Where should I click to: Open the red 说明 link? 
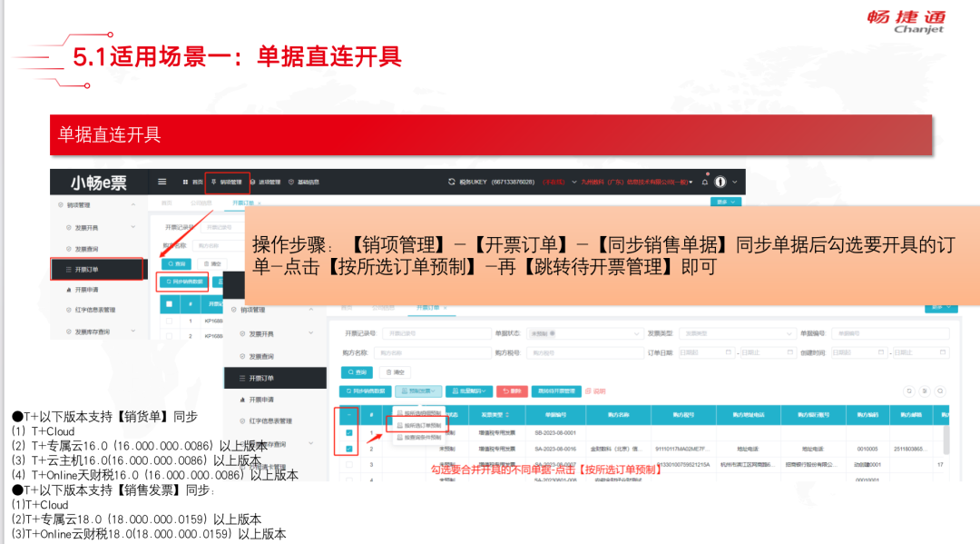[x=595, y=391]
